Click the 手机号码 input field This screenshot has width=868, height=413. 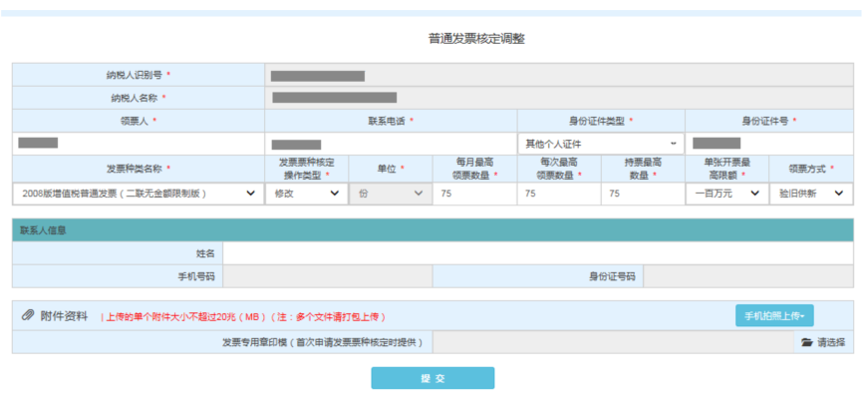pyautogui.click(x=327, y=276)
